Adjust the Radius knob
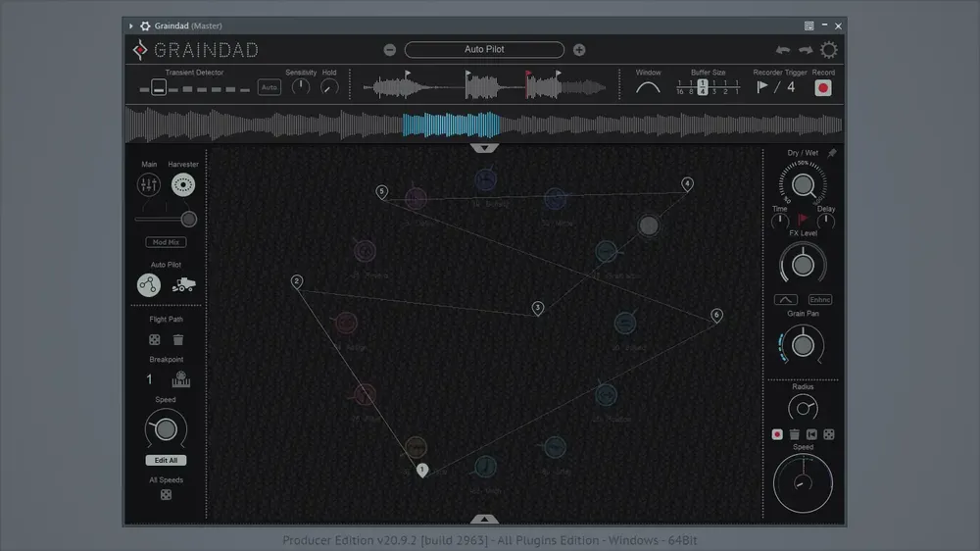Viewport: 980px width, 551px height. [x=804, y=409]
